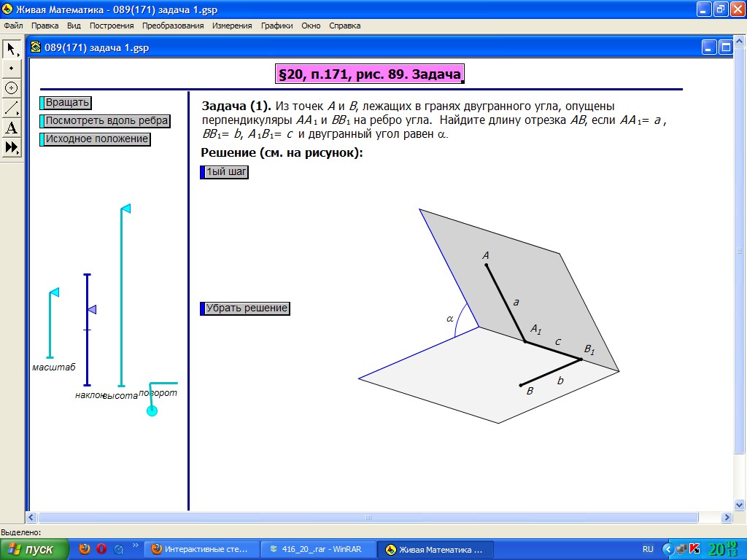The image size is (747, 560).
Task: Open the Преобразования menu
Action: pos(173,26)
